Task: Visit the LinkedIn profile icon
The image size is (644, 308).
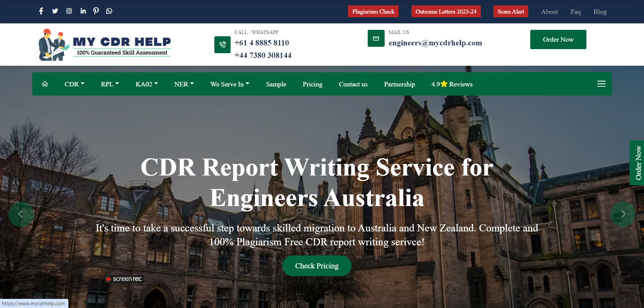Action: (x=83, y=11)
